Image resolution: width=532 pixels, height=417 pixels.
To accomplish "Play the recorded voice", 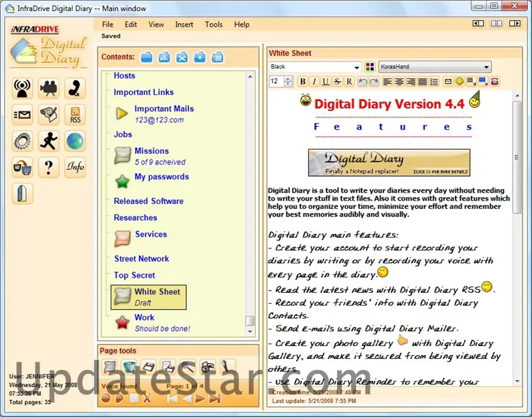I will [x=119, y=399].
